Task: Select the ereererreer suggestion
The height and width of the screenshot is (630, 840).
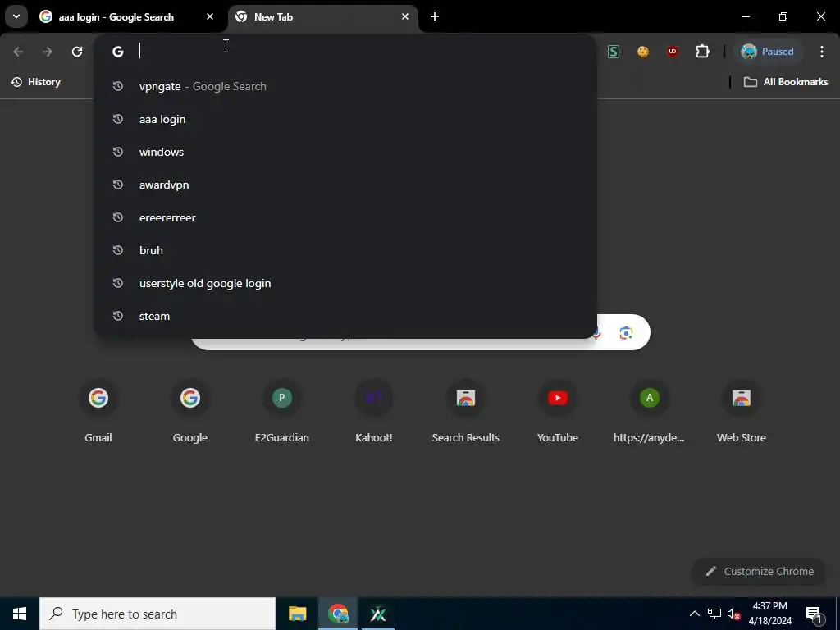Action: [345, 217]
